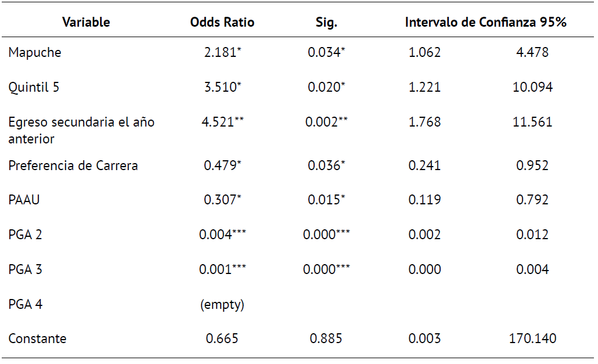
Task: Click the Egreso secundaria el año anterior label
Action: (81, 131)
